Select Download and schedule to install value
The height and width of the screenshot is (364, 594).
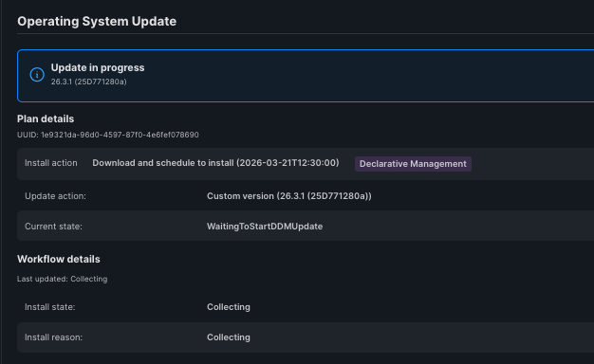pyautogui.click(x=215, y=163)
